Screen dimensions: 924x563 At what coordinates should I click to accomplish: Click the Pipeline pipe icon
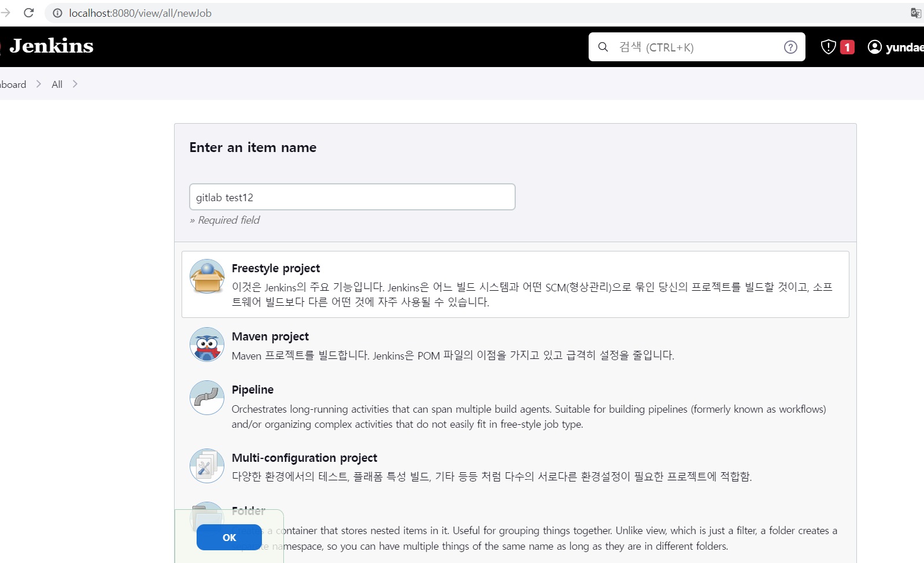[207, 398]
